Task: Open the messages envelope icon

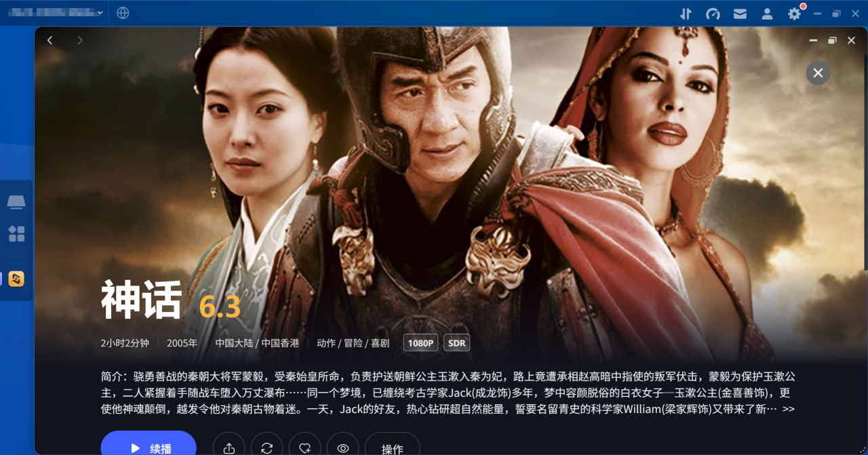Action: point(740,13)
